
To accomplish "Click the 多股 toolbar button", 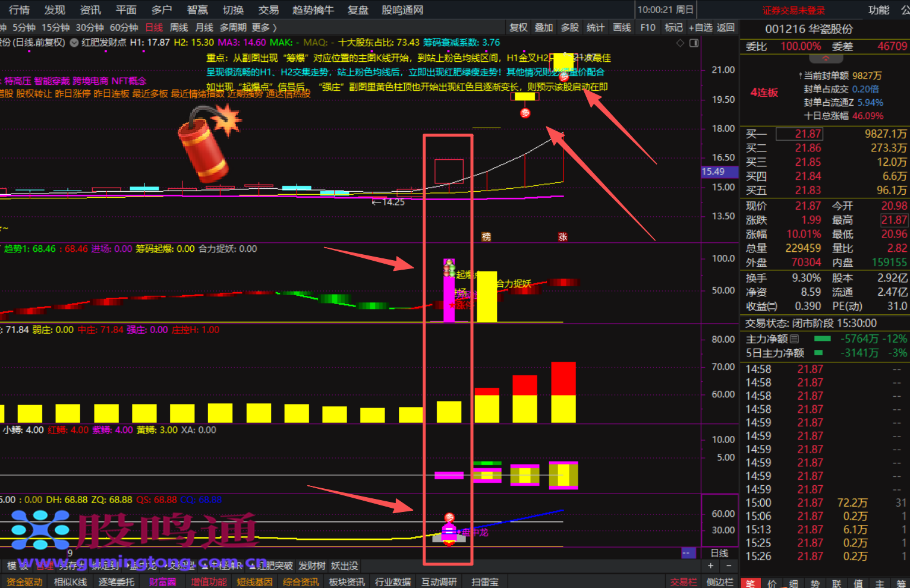I will coord(570,27).
